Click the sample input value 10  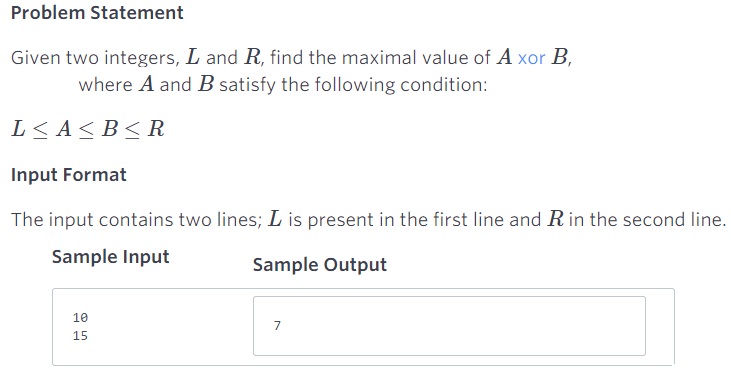[x=80, y=317]
